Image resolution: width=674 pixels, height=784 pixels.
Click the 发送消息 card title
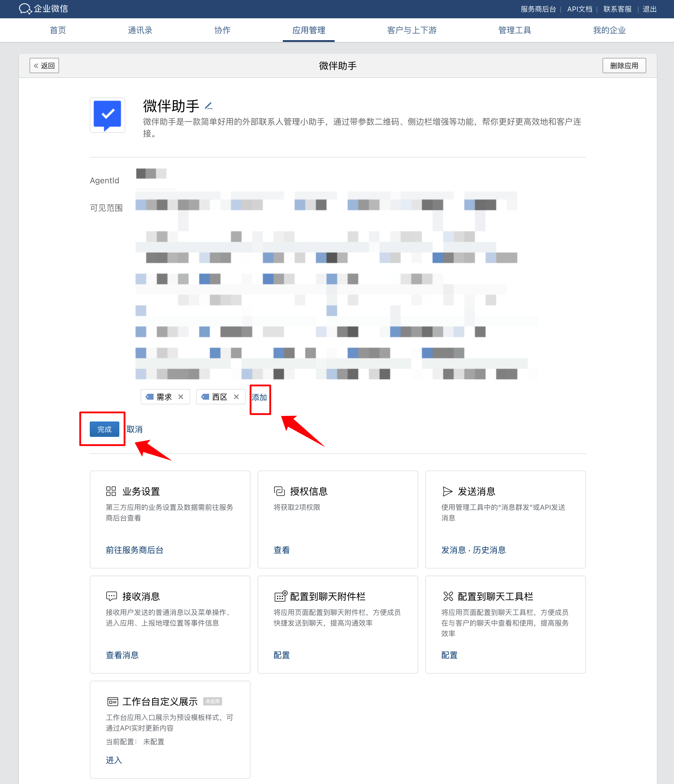(x=477, y=491)
